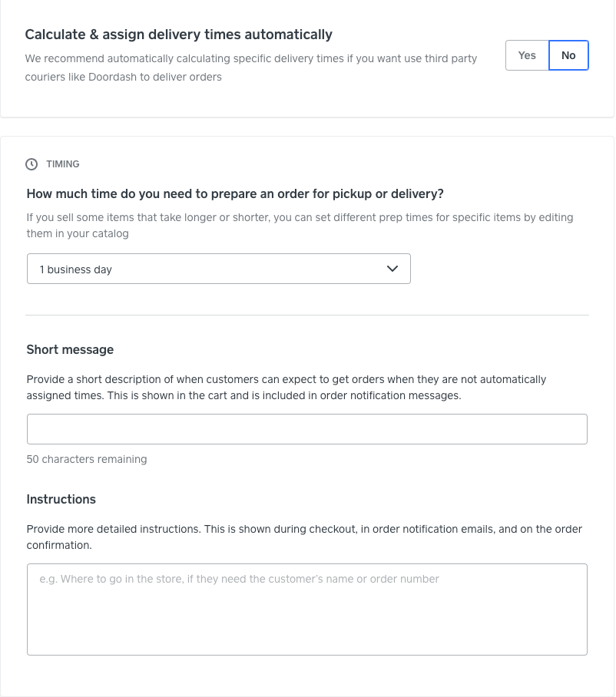
Task: Click the Instructions description paragraph
Action: [304, 537]
